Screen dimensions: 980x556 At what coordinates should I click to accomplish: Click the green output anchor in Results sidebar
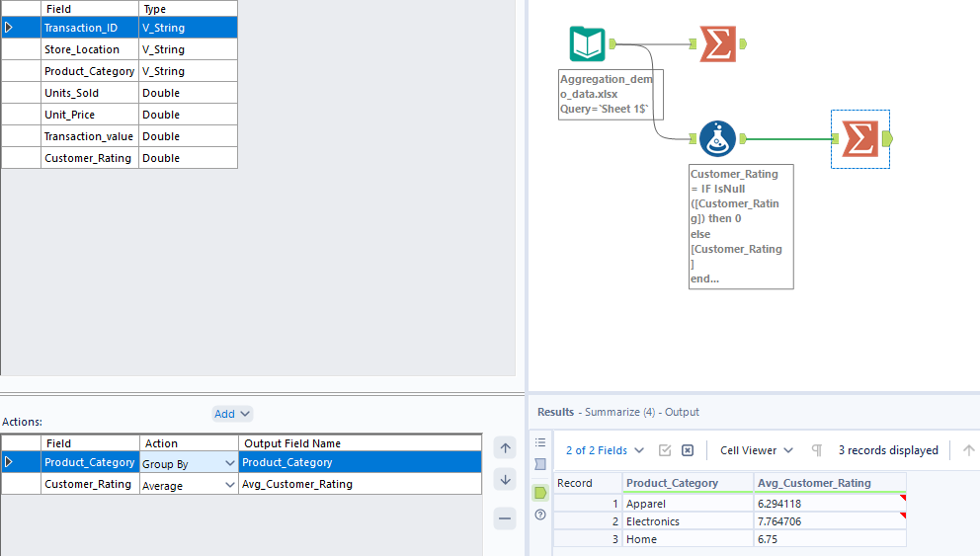click(540, 491)
